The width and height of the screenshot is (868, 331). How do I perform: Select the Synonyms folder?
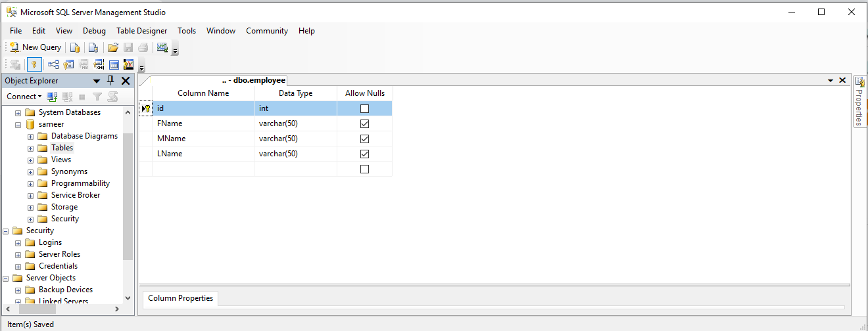tap(69, 171)
